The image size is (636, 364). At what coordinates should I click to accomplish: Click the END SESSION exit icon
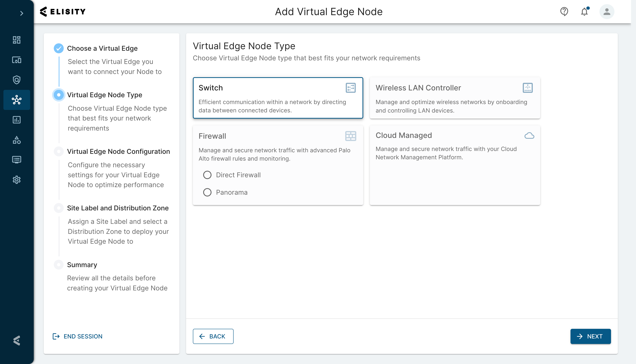(x=56, y=336)
